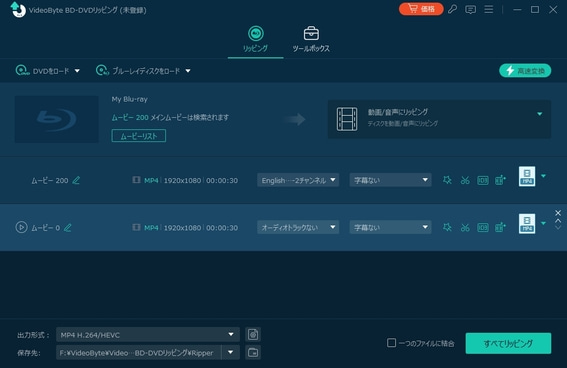Click the effect star icon for ムービー 0
567x368 pixels.
click(447, 227)
